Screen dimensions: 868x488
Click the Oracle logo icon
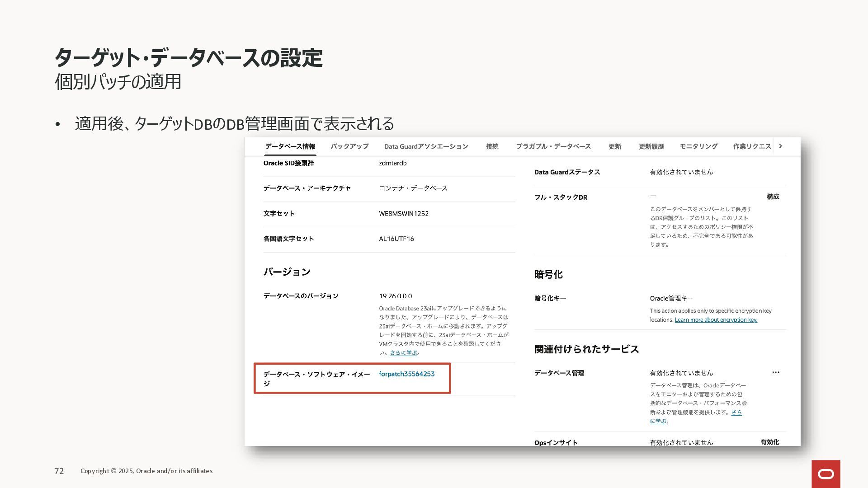(x=826, y=474)
